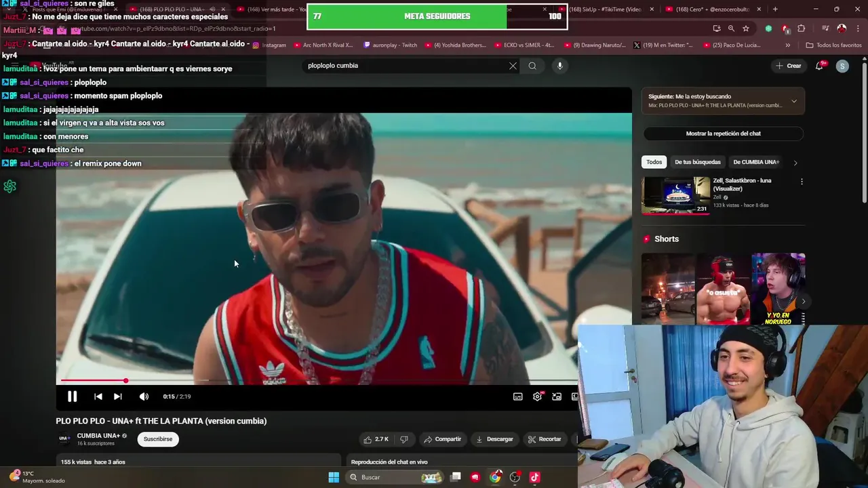Open Task View on the taskbar
The height and width of the screenshot is (488, 868).
point(456,477)
